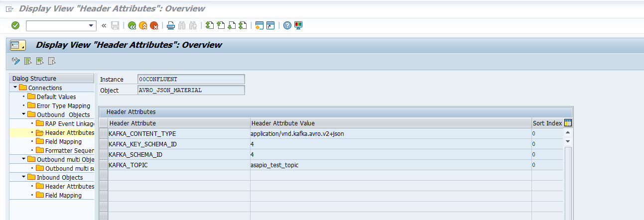The height and width of the screenshot is (220, 644).
Task: Click the Header Attribute Value column header
Action: pos(391,123)
